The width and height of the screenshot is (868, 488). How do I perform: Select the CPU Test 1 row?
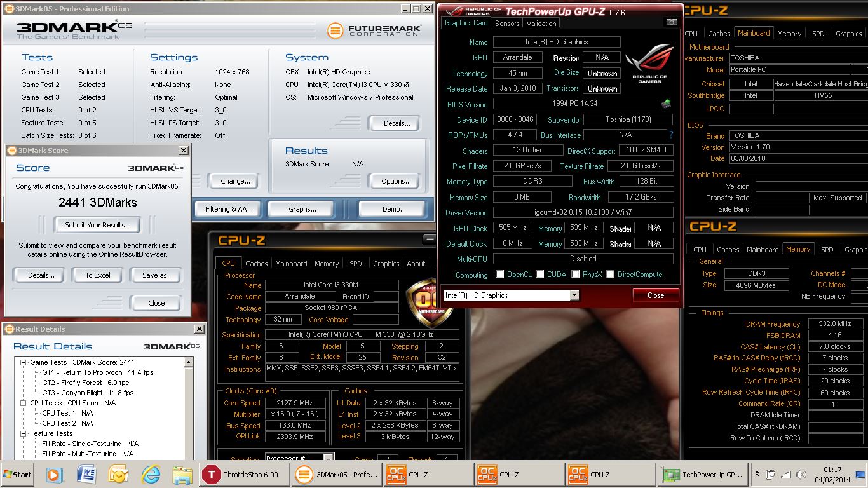[x=67, y=413]
